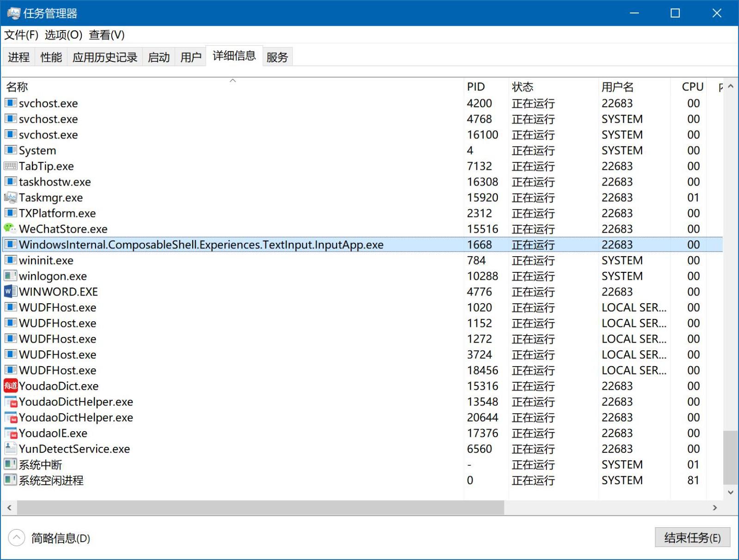This screenshot has width=739, height=560.
Task: Click CPU value 81
Action: point(693,480)
